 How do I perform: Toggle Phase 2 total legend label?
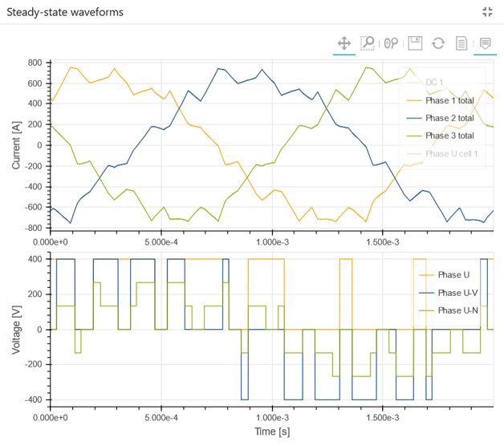pos(449,118)
